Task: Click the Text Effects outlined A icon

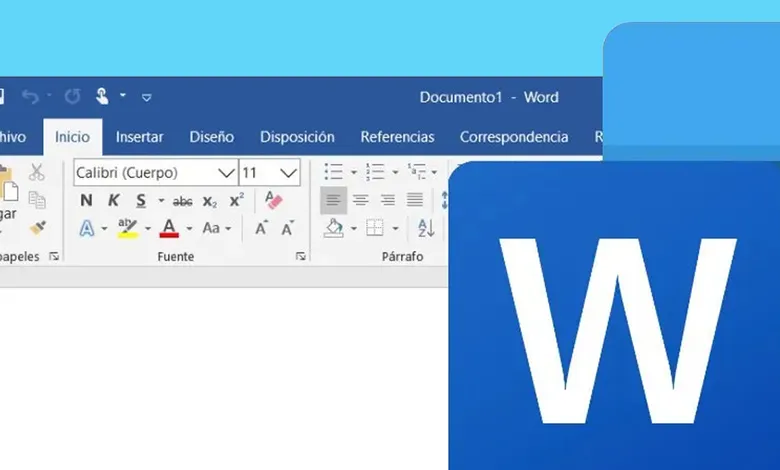Action: [x=87, y=228]
